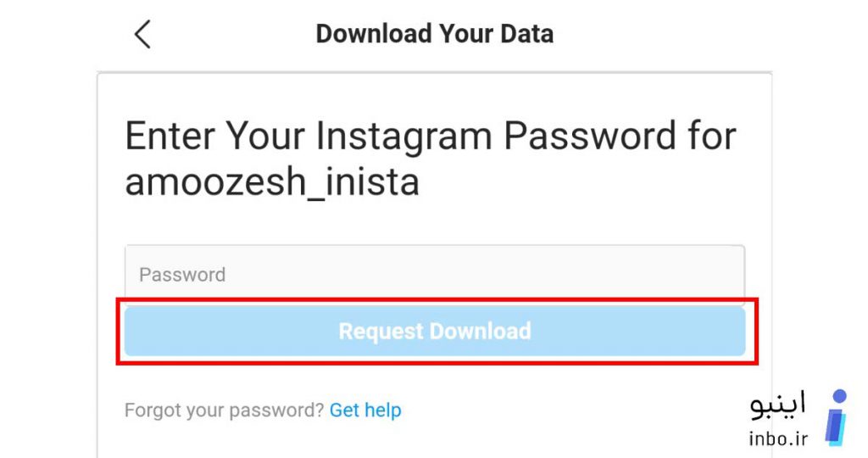
Task: Open the Get help link
Action: pos(365,411)
